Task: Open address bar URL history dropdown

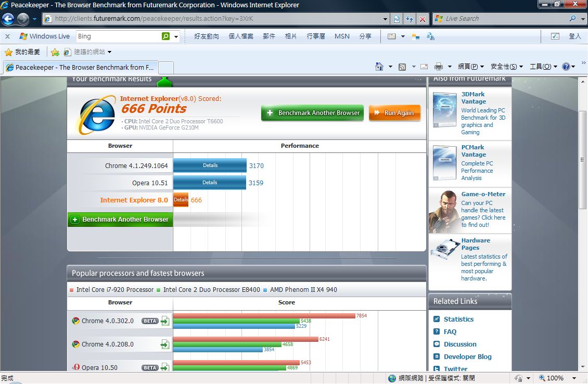Action: (x=385, y=19)
